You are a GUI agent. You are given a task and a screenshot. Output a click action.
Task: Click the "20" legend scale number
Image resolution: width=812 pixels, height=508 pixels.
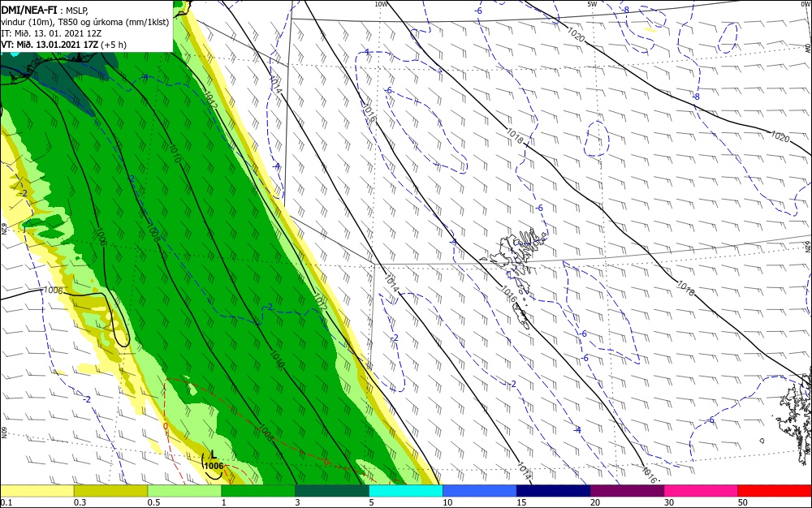[595, 502]
